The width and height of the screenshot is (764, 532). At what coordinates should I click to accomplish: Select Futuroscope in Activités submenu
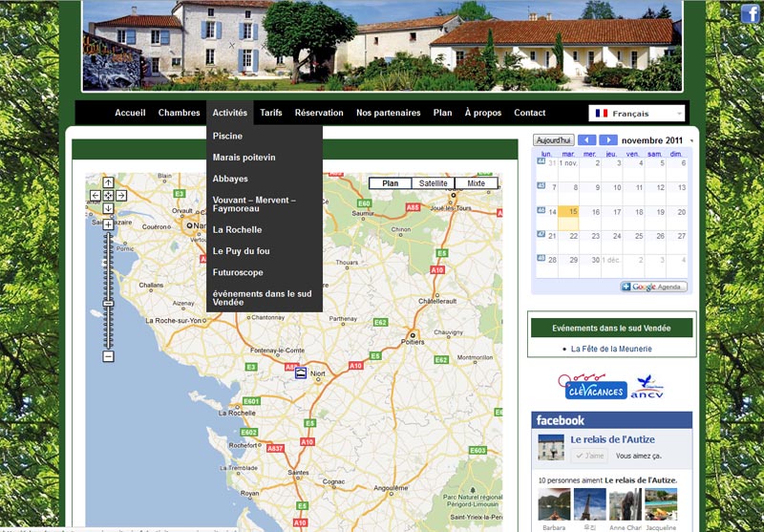265,272
